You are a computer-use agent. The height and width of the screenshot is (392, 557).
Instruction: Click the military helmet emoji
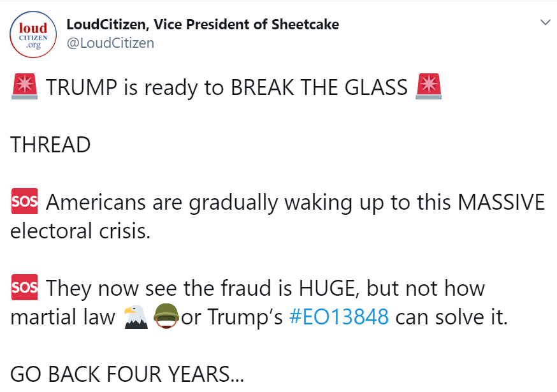click(x=166, y=317)
